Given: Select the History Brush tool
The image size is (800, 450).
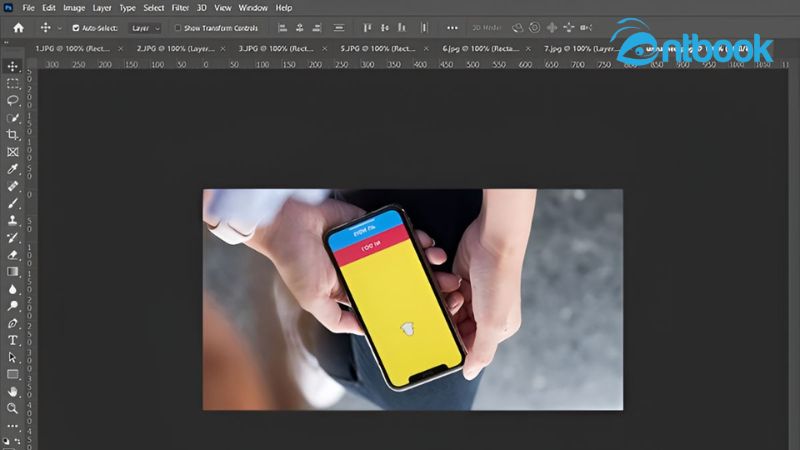Looking at the screenshot, I should (13, 238).
